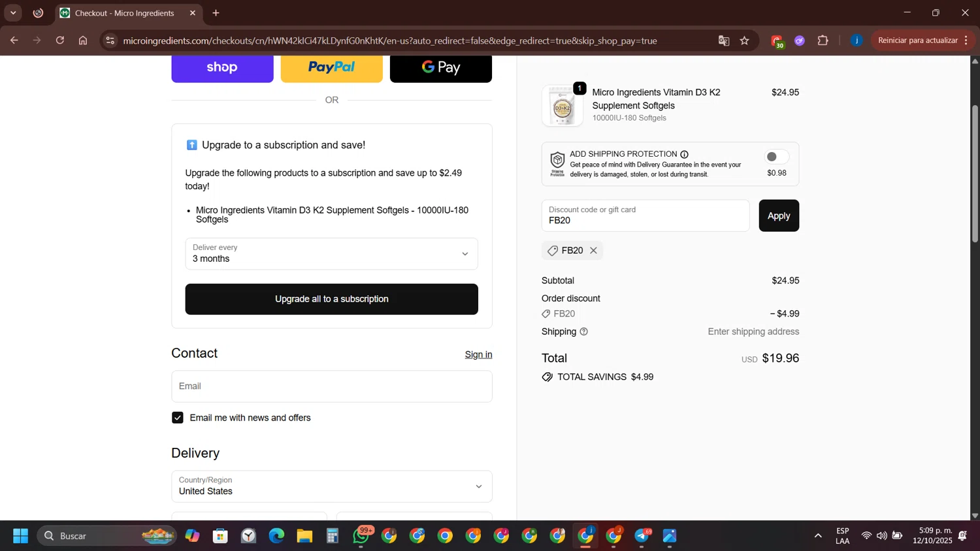Click the page vertical scrollbar thumb
The width and height of the screenshot is (980, 551).
coord(975,173)
